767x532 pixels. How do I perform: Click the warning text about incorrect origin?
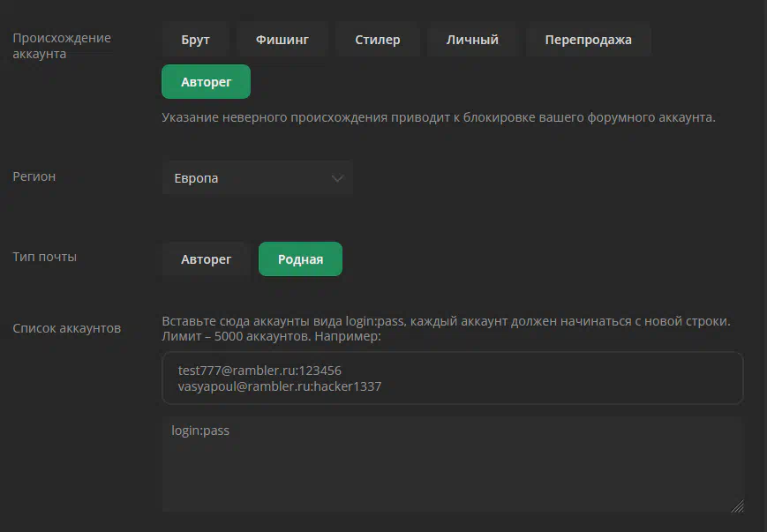(x=438, y=117)
